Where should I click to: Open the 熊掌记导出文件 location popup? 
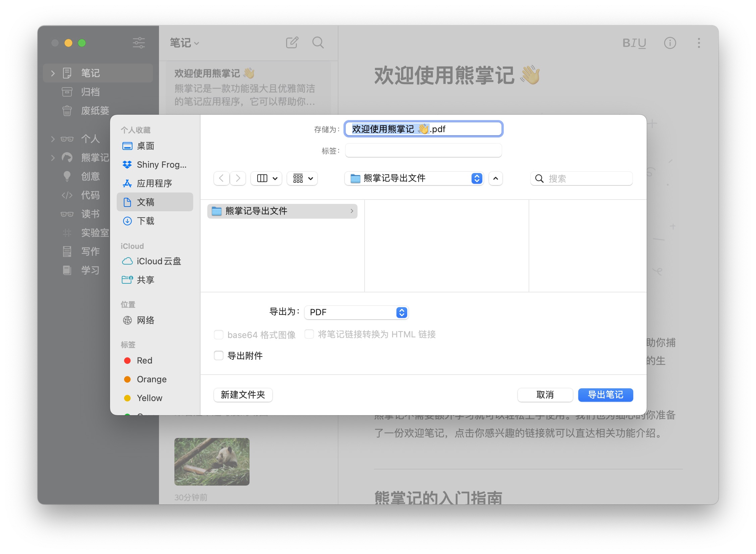[414, 178]
